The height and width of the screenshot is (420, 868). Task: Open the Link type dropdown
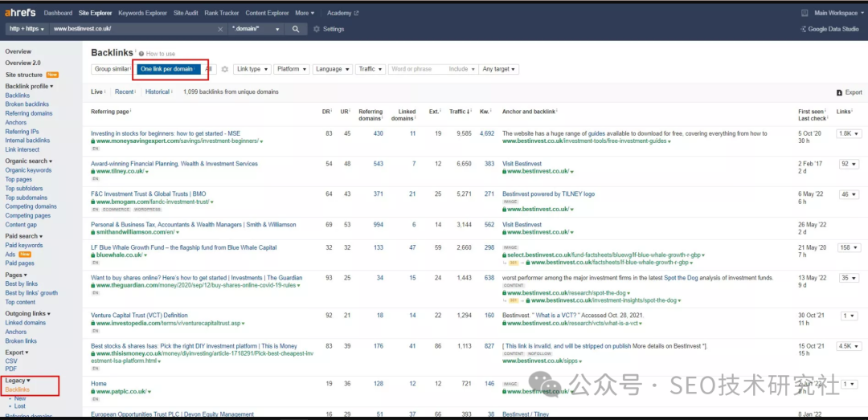[x=252, y=69]
